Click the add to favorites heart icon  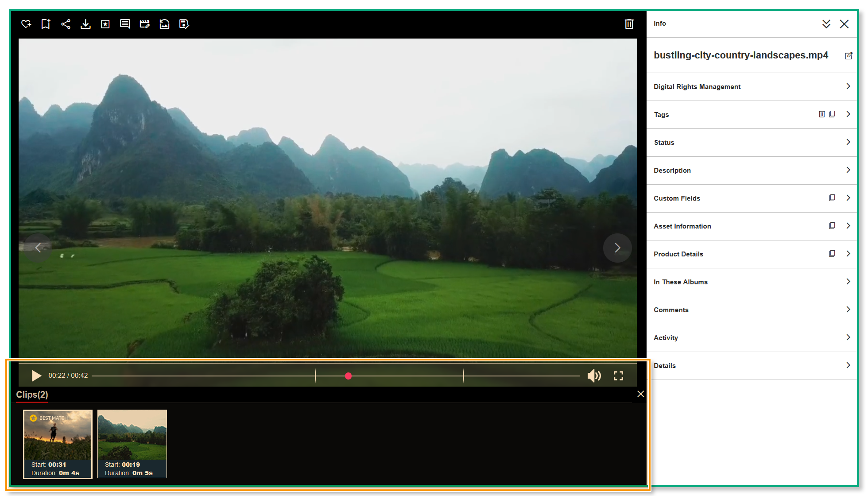26,24
